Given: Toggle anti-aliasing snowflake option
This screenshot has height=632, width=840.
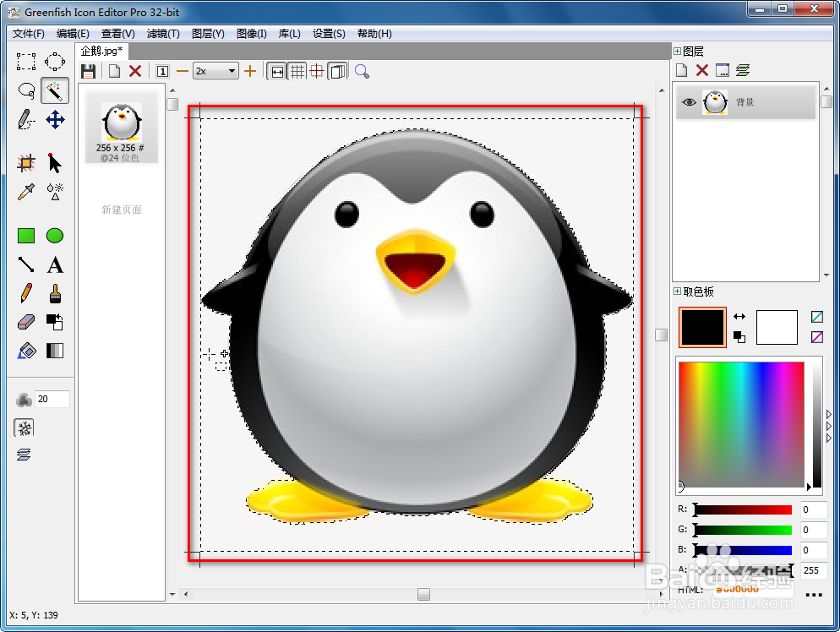Looking at the screenshot, I should click(25, 428).
